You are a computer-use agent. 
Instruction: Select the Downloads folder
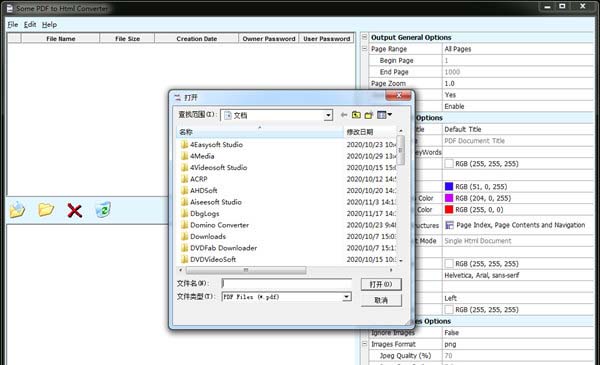tap(203, 236)
